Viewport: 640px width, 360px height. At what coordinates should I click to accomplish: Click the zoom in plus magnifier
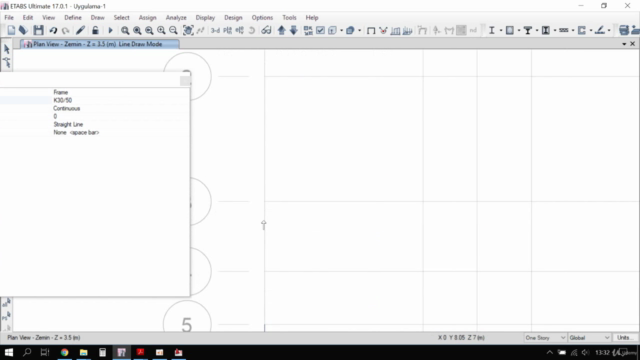[x=161, y=30]
